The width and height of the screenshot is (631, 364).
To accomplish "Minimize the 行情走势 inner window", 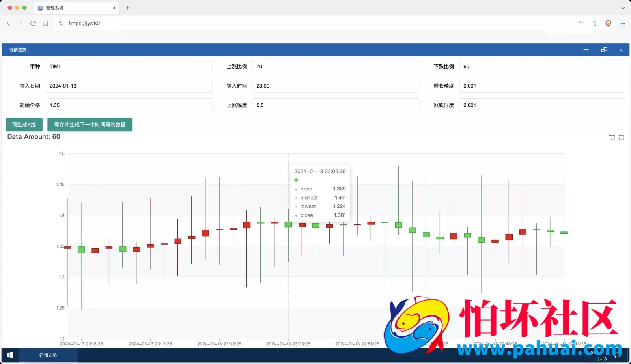I will [586, 50].
